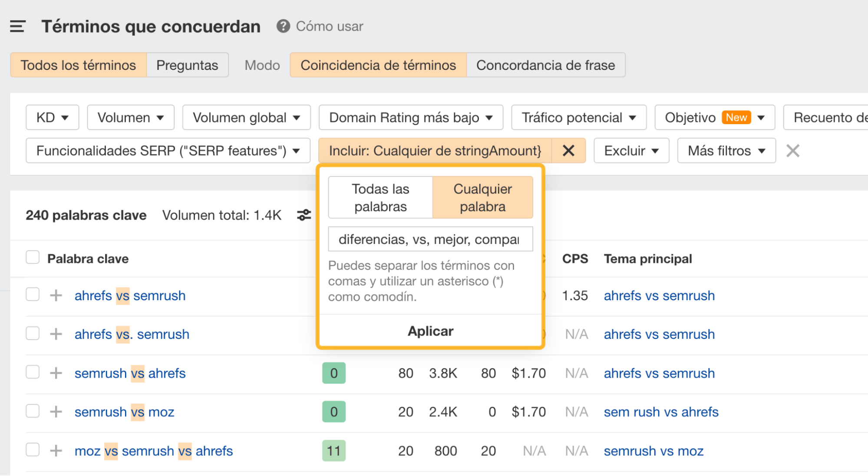Open the "sem rush vs ahrefs" topic link
The height and width of the screenshot is (476, 868).
pos(660,411)
